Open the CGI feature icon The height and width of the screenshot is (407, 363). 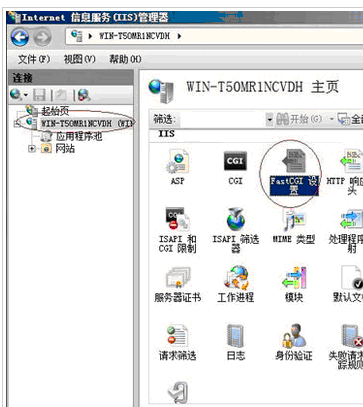pyautogui.click(x=235, y=167)
